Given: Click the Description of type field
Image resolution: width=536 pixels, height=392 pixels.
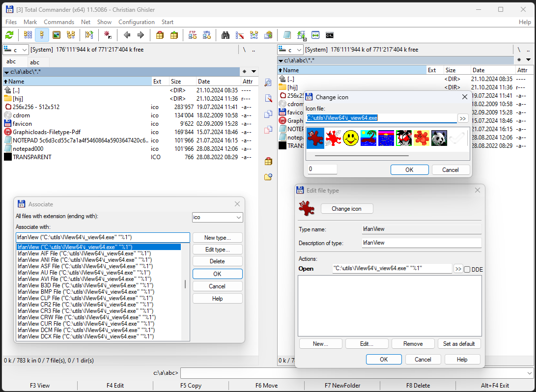Looking at the screenshot, I should pos(422,243).
